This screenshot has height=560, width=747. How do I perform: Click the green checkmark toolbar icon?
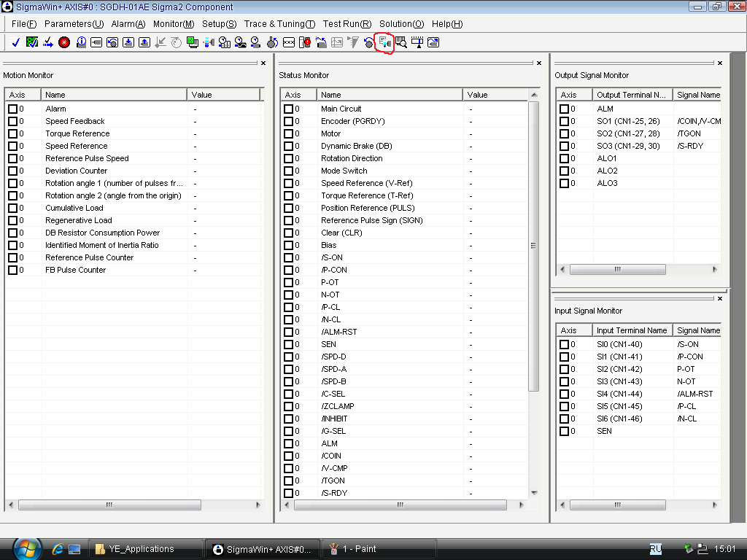(x=32, y=42)
